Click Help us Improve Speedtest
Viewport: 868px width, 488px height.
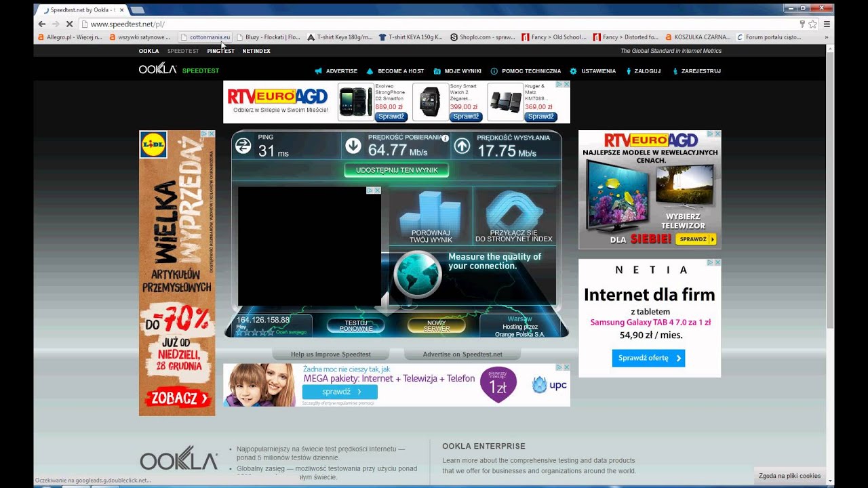pyautogui.click(x=331, y=354)
